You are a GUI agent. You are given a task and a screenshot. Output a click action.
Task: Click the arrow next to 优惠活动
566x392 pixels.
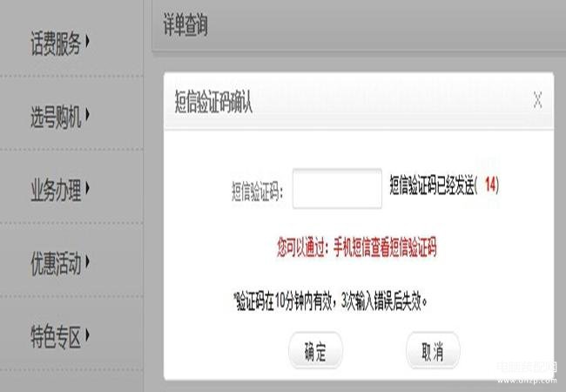(87, 261)
